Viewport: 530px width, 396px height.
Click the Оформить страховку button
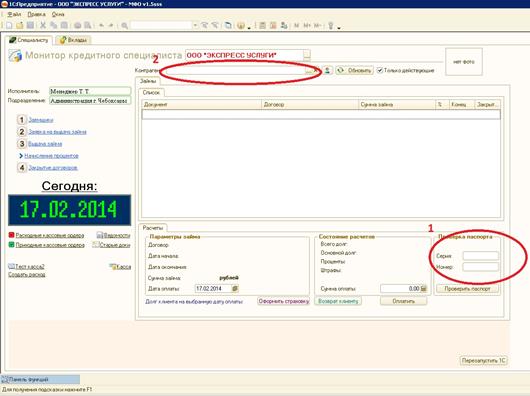coord(284,301)
